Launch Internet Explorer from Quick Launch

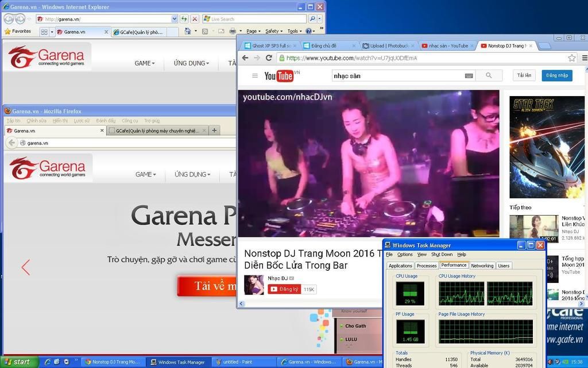point(48,362)
